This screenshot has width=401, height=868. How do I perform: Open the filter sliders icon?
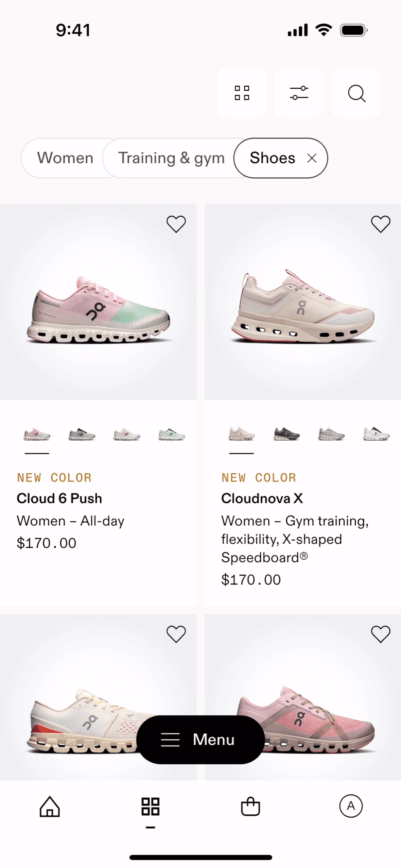[299, 93]
